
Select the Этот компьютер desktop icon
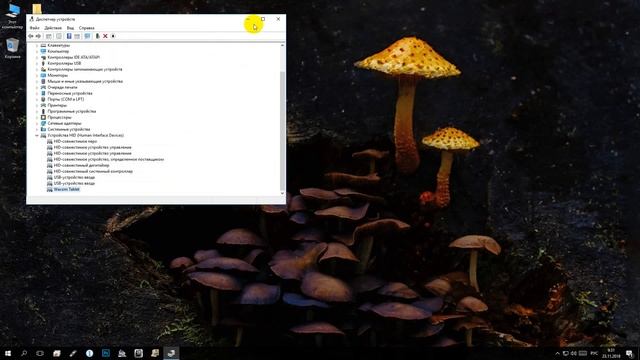point(13,16)
